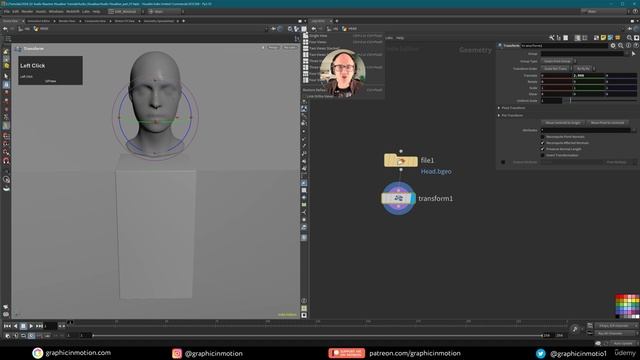
Task: Jump to the last frame
Action: (39, 326)
